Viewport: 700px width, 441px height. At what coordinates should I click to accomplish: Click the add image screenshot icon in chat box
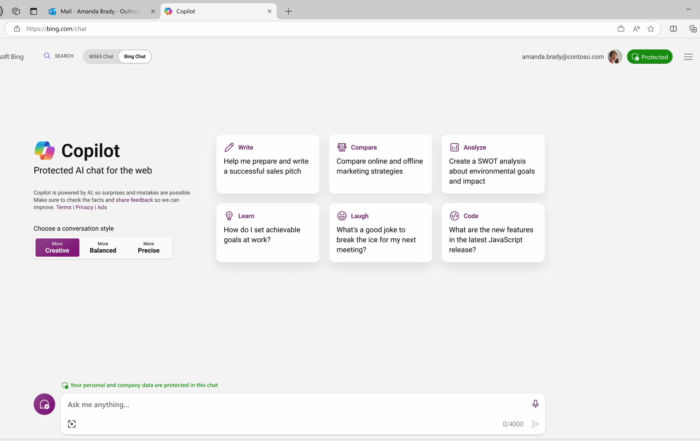(x=72, y=424)
